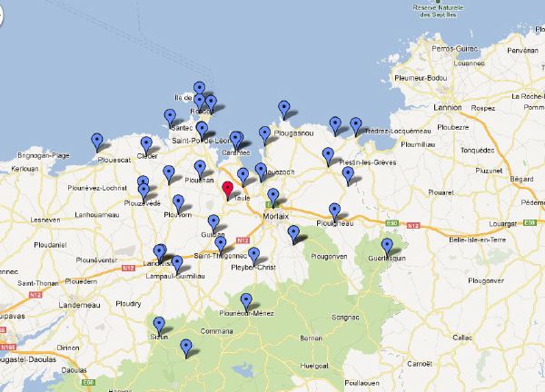The image size is (545, 392).
Task: Click the blue marker above Cléder
Action: click(146, 146)
